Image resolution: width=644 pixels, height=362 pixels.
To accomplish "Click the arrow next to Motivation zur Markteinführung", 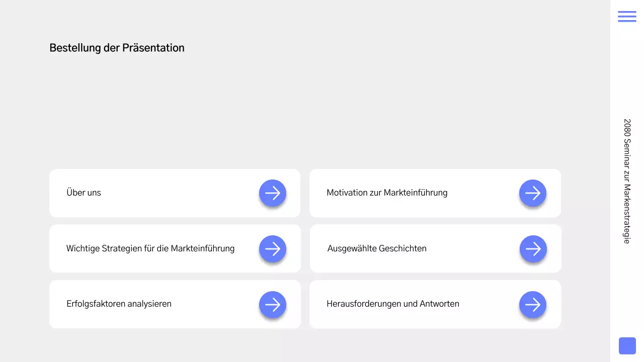I will click(532, 193).
